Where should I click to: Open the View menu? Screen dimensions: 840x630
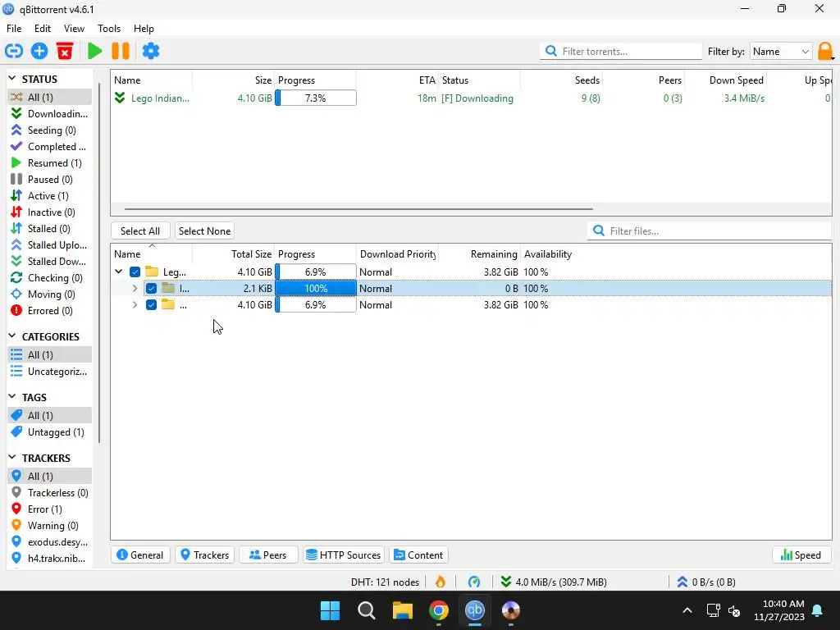tap(74, 29)
